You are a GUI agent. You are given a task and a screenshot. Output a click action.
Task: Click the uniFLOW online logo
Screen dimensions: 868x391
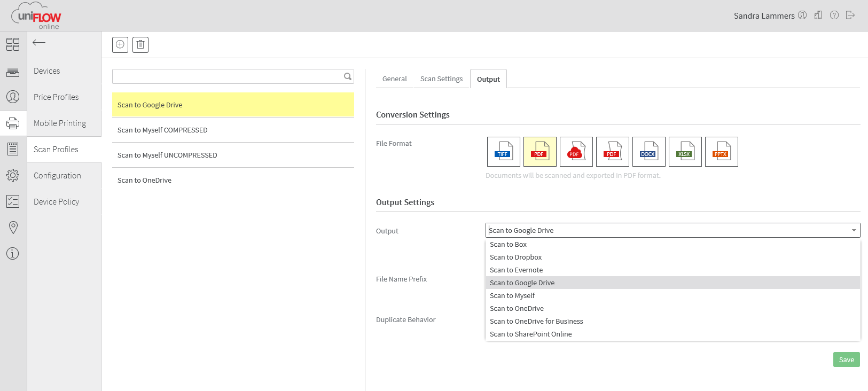(x=36, y=16)
